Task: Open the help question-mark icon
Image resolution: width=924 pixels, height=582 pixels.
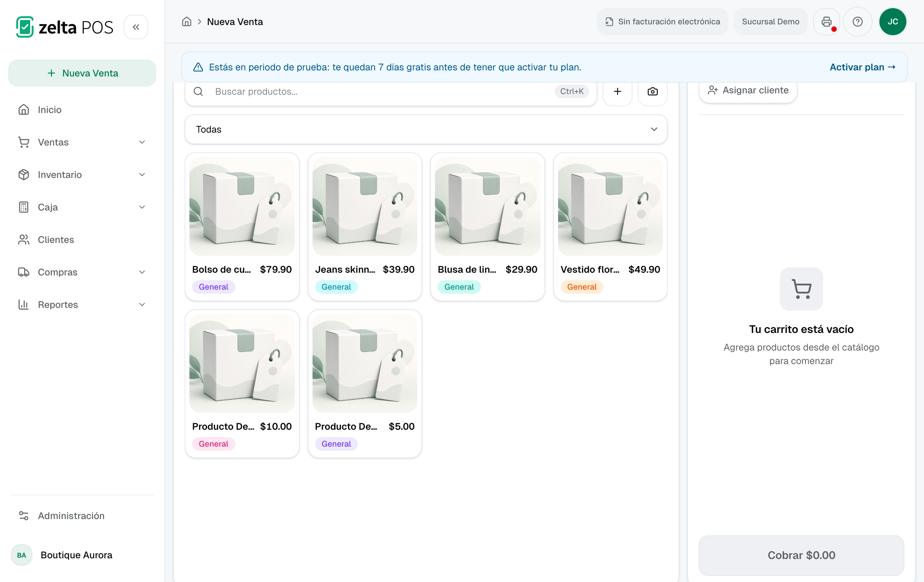Action: (858, 22)
